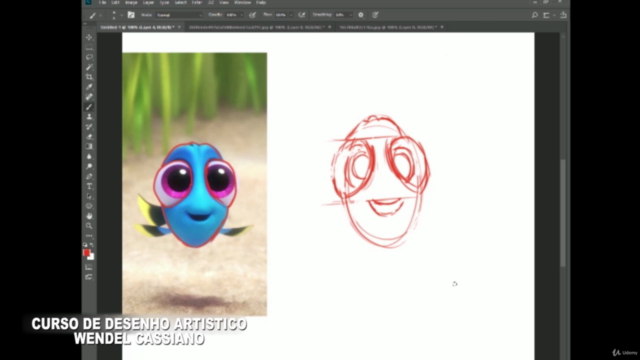The image size is (640, 360).
Task: Switch to the Untitled-1 document tab
Action: (137, 27)
